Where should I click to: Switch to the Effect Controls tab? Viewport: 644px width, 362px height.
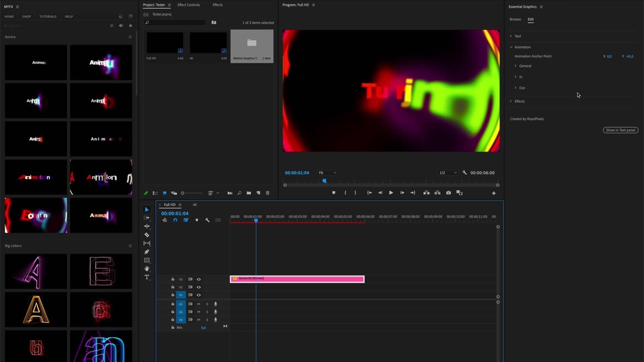point(188,5)
